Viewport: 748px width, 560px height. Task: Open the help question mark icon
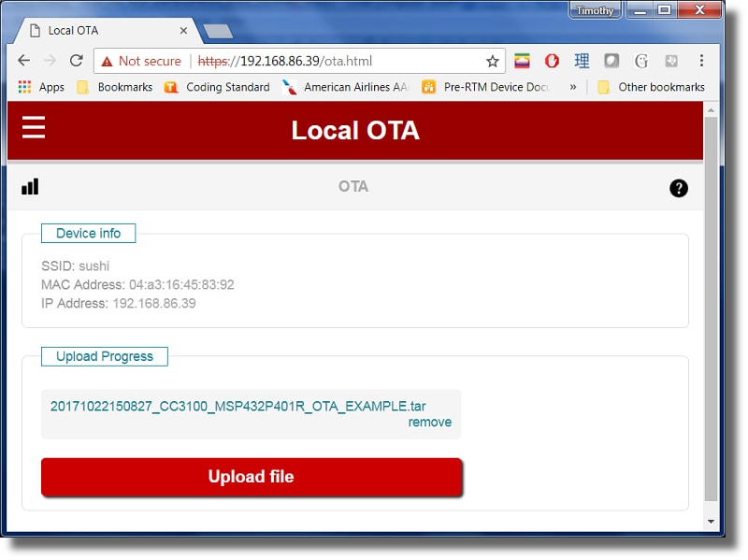(x=679, y=188)
